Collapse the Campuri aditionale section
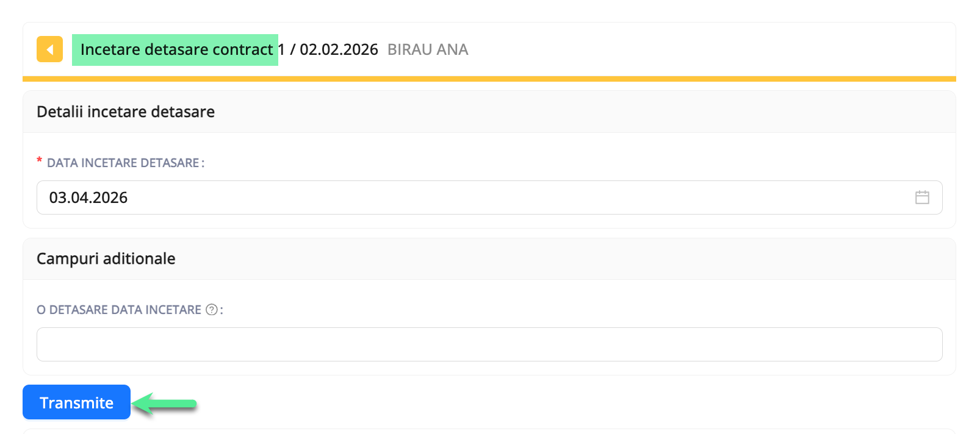The image size is (980, 434). click(106, 258)
